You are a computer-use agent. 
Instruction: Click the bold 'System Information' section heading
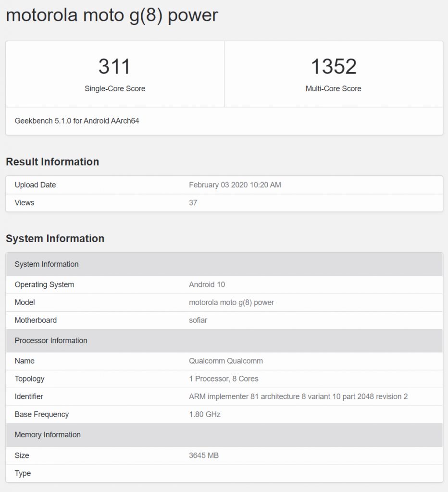[x=55, y=239]
